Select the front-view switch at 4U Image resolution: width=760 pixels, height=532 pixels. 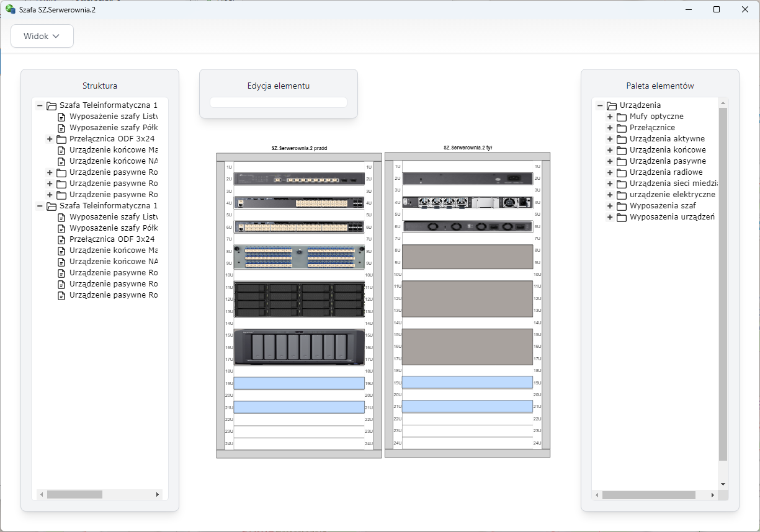[x=299, y=203]
